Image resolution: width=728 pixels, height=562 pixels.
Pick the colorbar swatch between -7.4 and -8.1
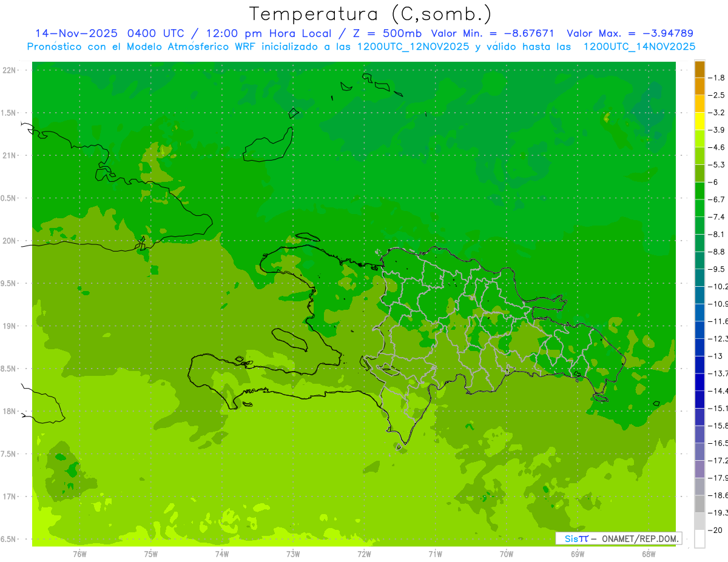[699, 226]
